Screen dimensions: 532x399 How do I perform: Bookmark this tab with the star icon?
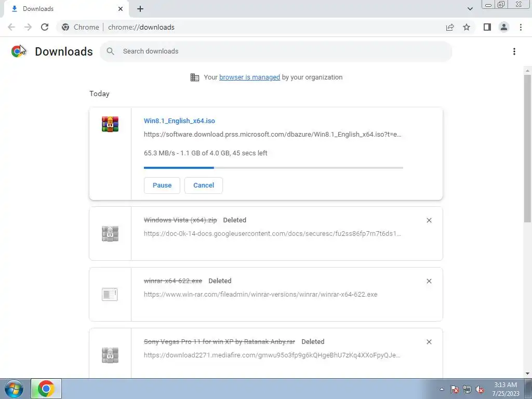pos(467,27)
